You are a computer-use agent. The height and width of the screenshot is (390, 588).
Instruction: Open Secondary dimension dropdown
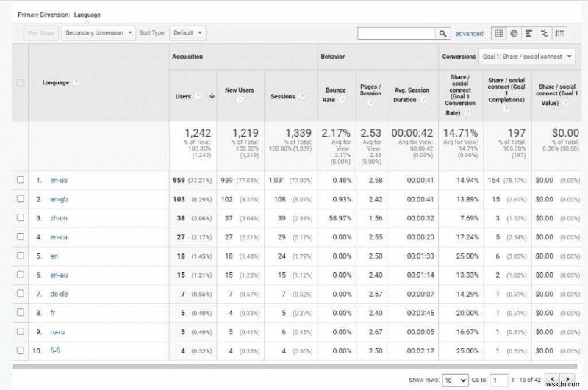[98, 33]
